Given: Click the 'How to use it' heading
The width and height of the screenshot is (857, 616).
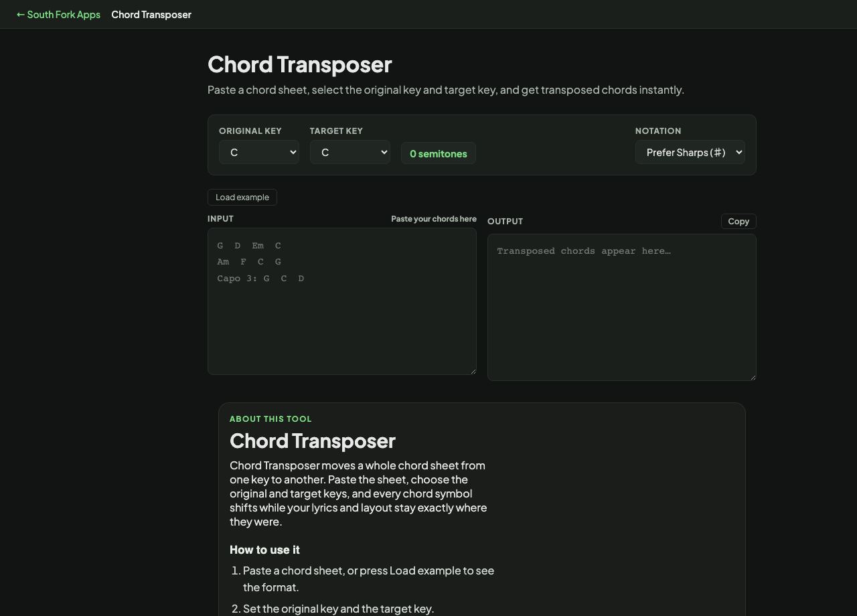Looking at the screenshot, I should [x=264, y=550].
